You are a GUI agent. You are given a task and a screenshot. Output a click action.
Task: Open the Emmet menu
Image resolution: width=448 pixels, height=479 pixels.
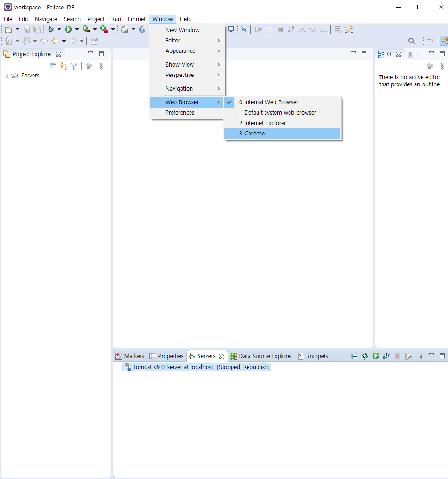pos(136,19)
